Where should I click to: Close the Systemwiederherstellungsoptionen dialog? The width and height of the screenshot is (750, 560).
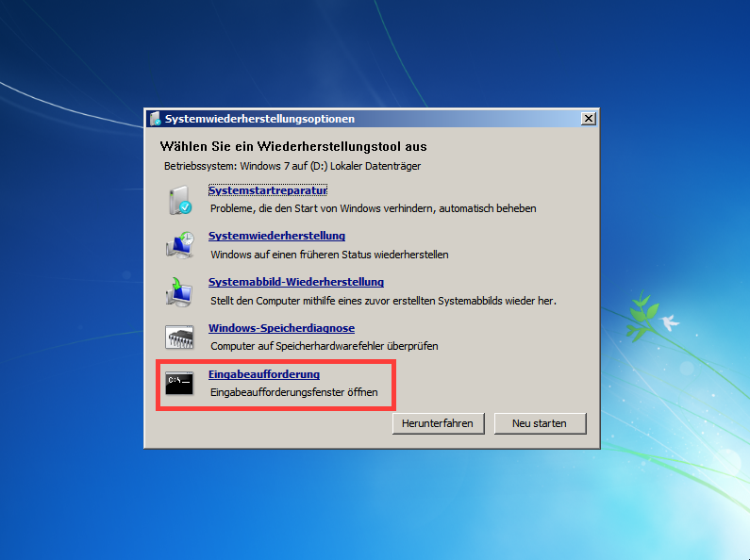pyautogui.click(x=588, y=119)
